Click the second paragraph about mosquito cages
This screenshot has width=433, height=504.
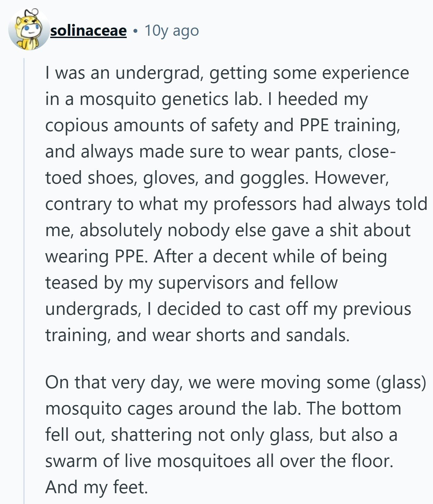[235, 435]
